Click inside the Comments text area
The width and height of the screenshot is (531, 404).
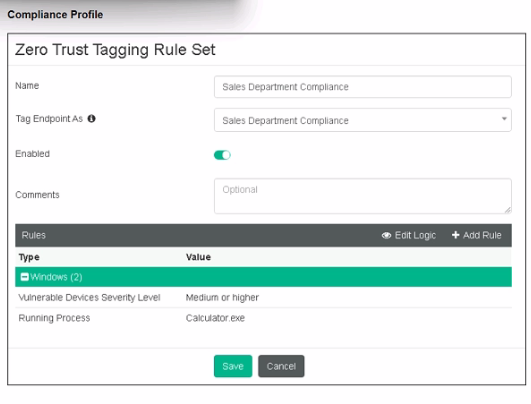click(363, 196)
